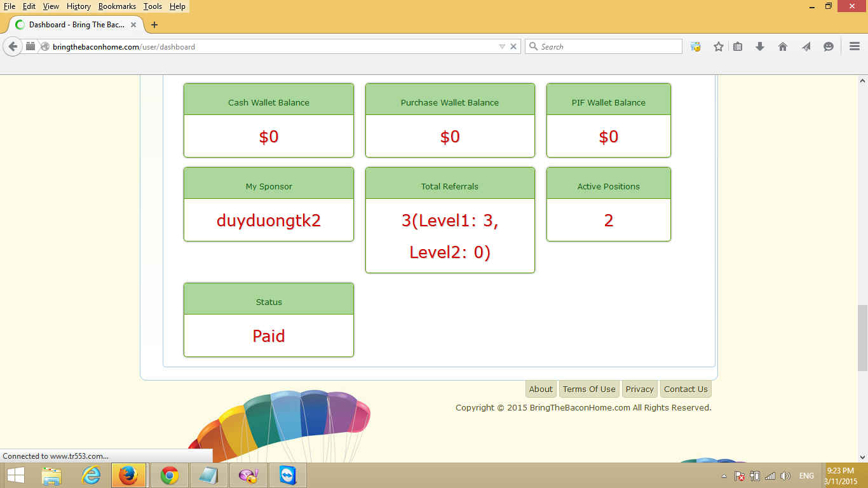Toggle the speaker volume in system tray
868x488 pixels.
[786, 475]
